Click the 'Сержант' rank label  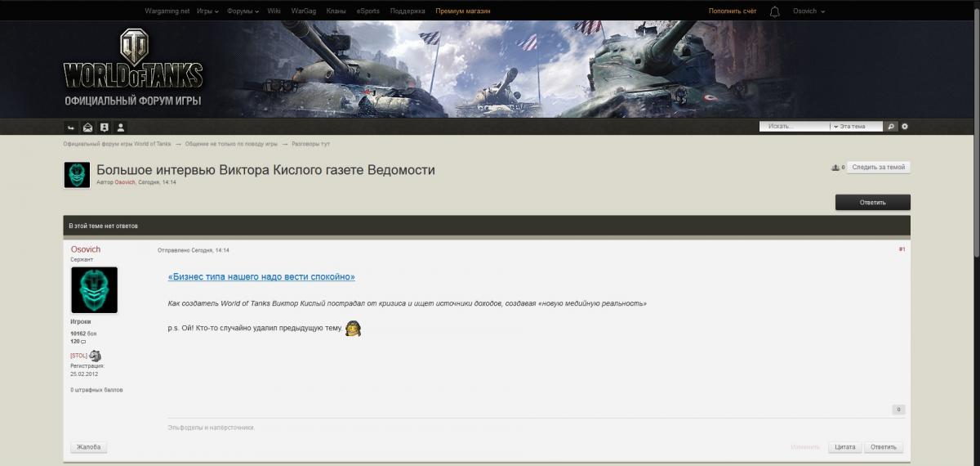coord(82,259)
